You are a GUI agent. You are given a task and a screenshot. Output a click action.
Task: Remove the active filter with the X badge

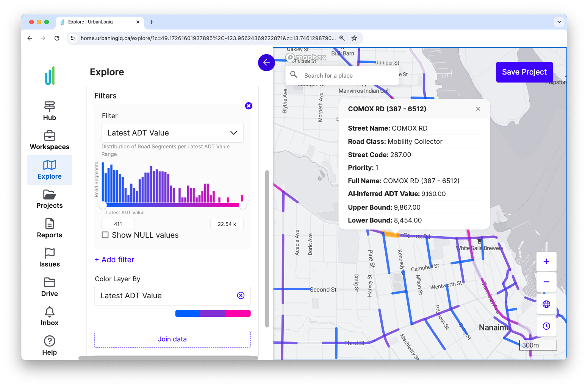(249, 106)
